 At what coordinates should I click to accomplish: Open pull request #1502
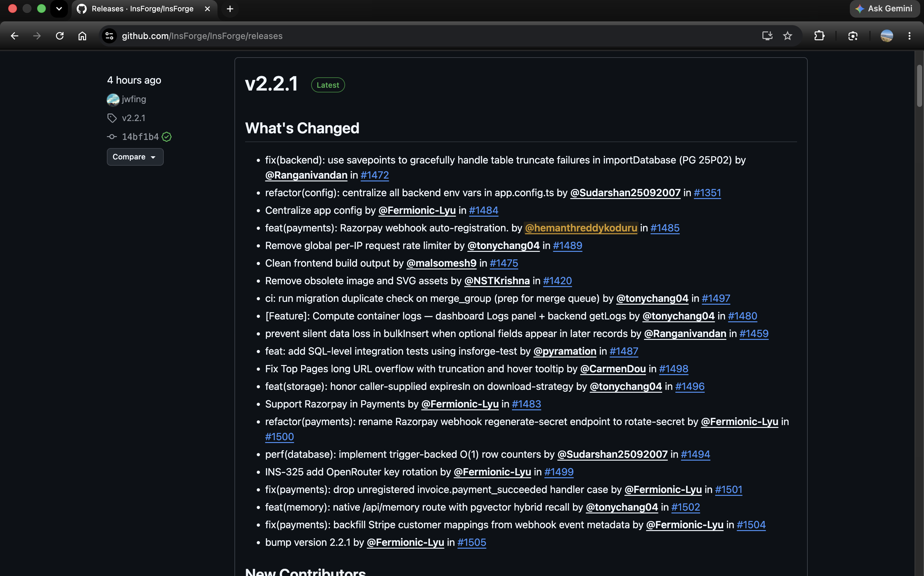coord(686,507)
